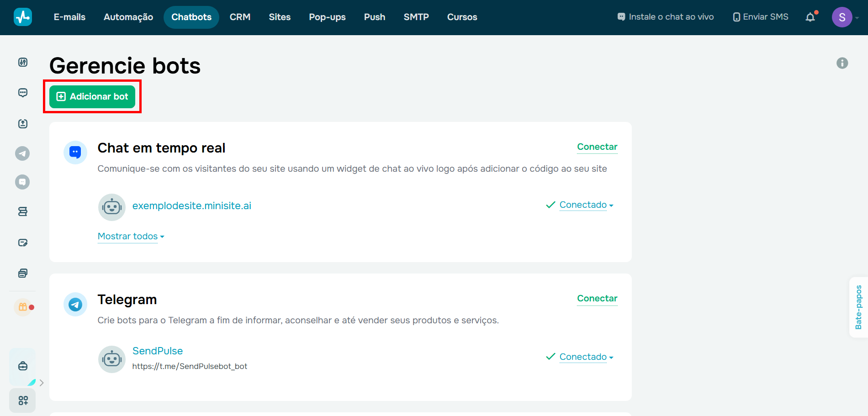The width and height of the screenshot is (868, 416).
Task: Open the chat dialogs icon in left sidebar
Action: point(22,92)
